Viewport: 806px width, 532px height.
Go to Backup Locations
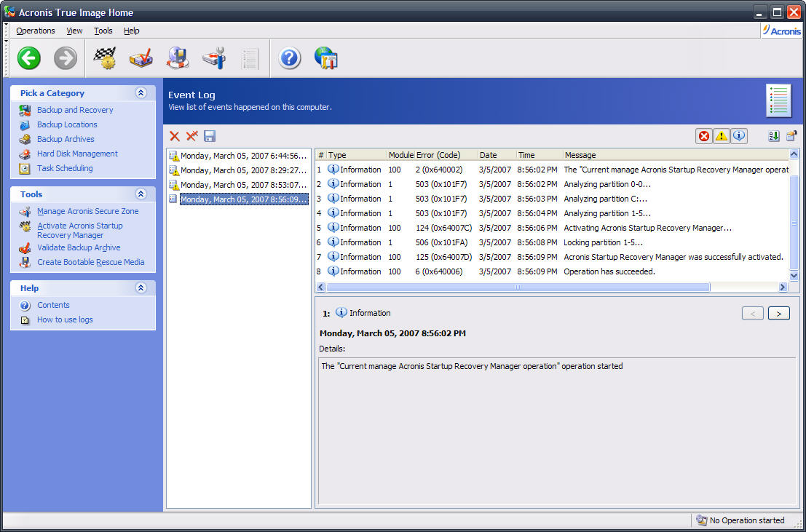(67, 124)
